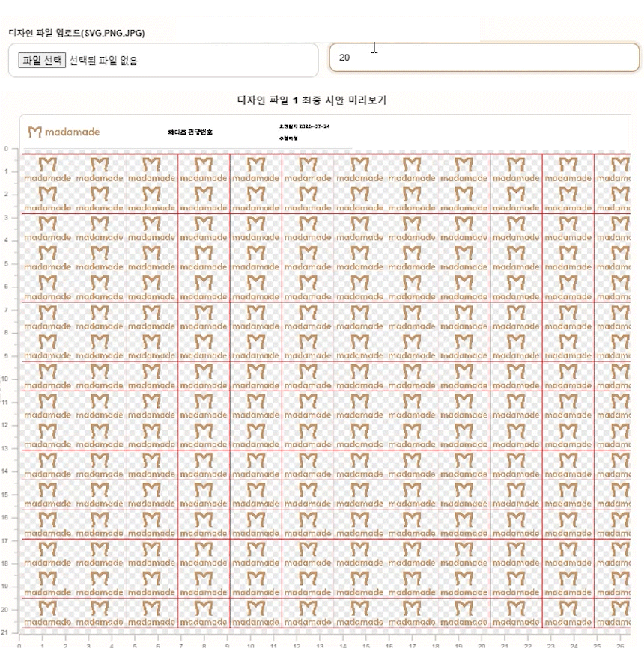The height and width of the screenshot is (666, 644).
Task: Click the quantity input field showing 20
Action: tap(484, 57)
